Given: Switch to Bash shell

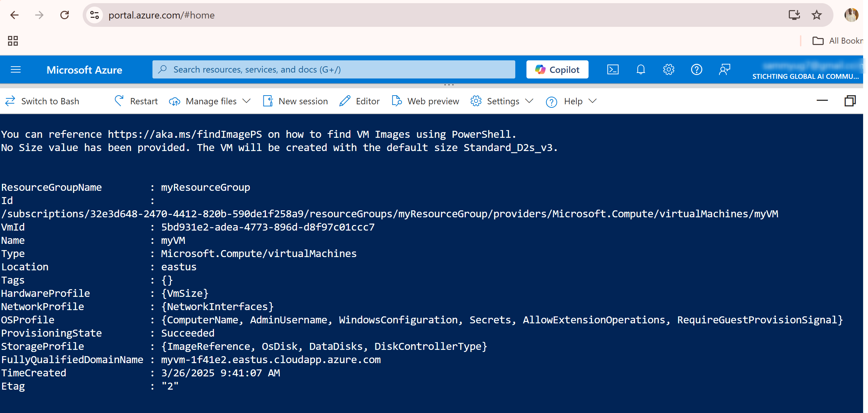Looking at the screenshot, I should 42,101.
